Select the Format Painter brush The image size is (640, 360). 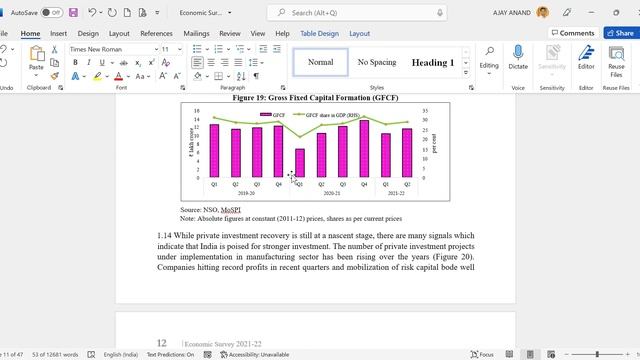tap(54, 76)
